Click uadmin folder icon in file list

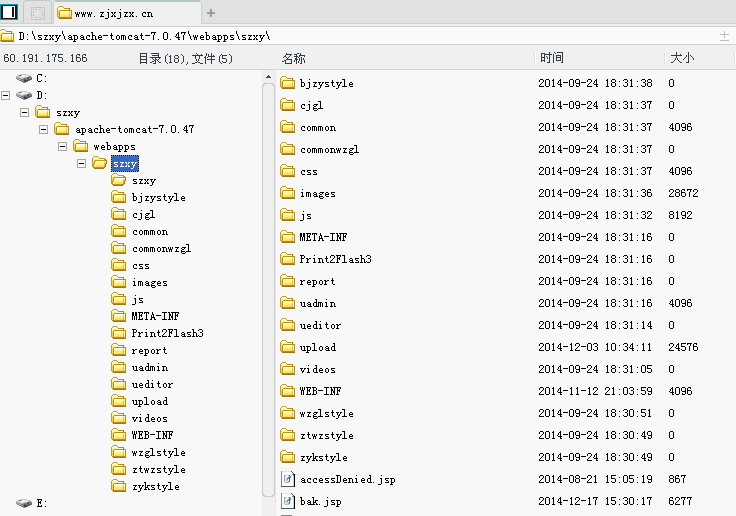pyautogui.click(x=287, y=303)
